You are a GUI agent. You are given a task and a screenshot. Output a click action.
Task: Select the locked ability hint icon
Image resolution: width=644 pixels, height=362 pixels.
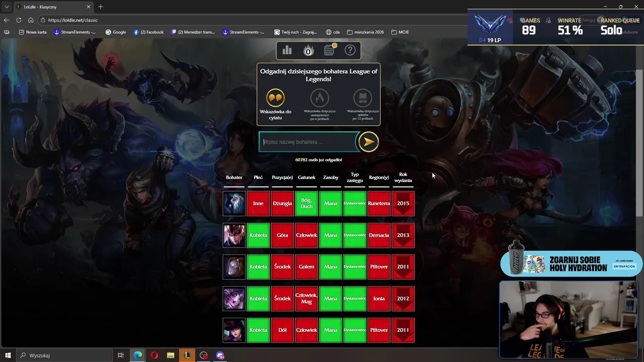[x=319, y=98]
